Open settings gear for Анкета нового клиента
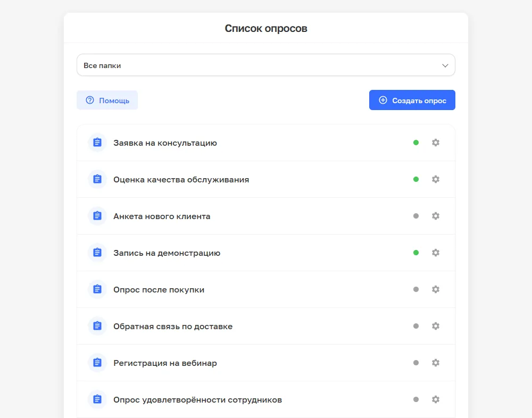Screen dimensions: 532x418 (x=436, y=216)
